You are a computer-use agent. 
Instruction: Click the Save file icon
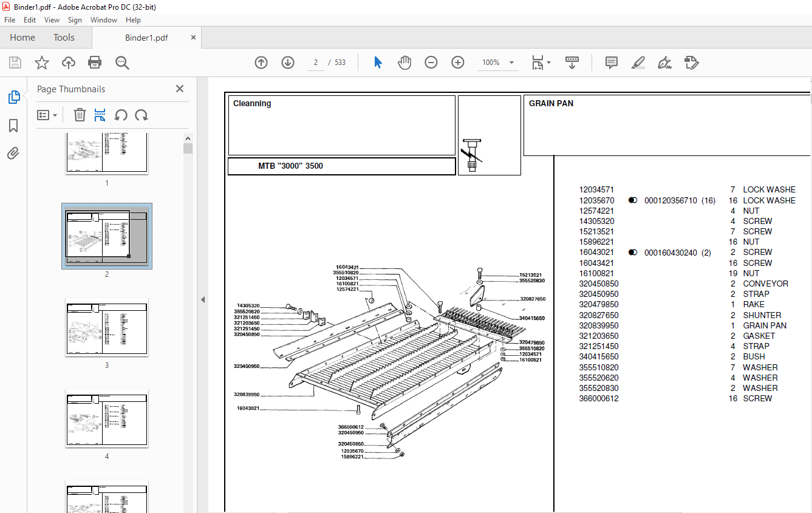click(15, 63)
